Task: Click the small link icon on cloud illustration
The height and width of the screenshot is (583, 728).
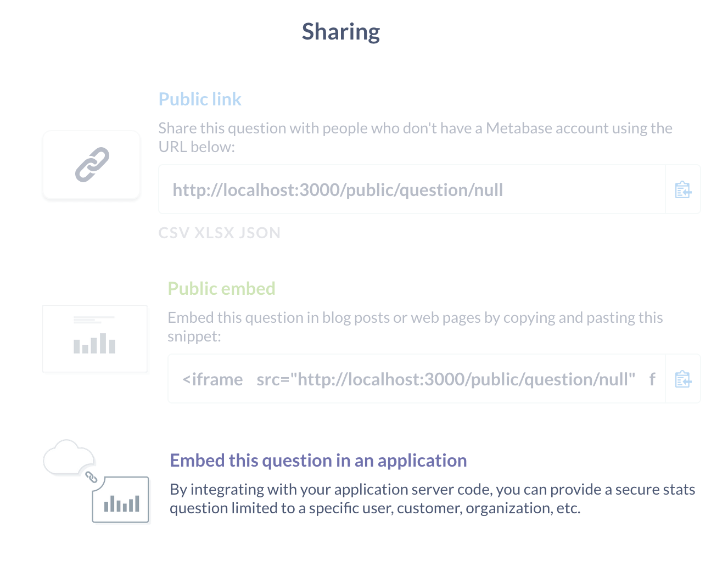Action: (x=92, y=478)
